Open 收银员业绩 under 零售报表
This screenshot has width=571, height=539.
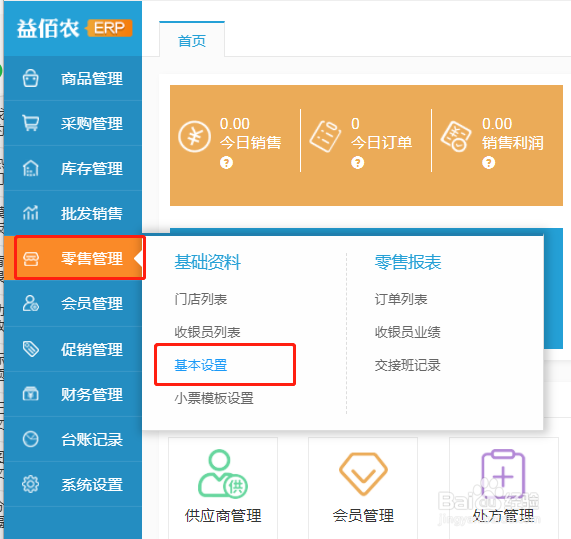coord(407,332)
